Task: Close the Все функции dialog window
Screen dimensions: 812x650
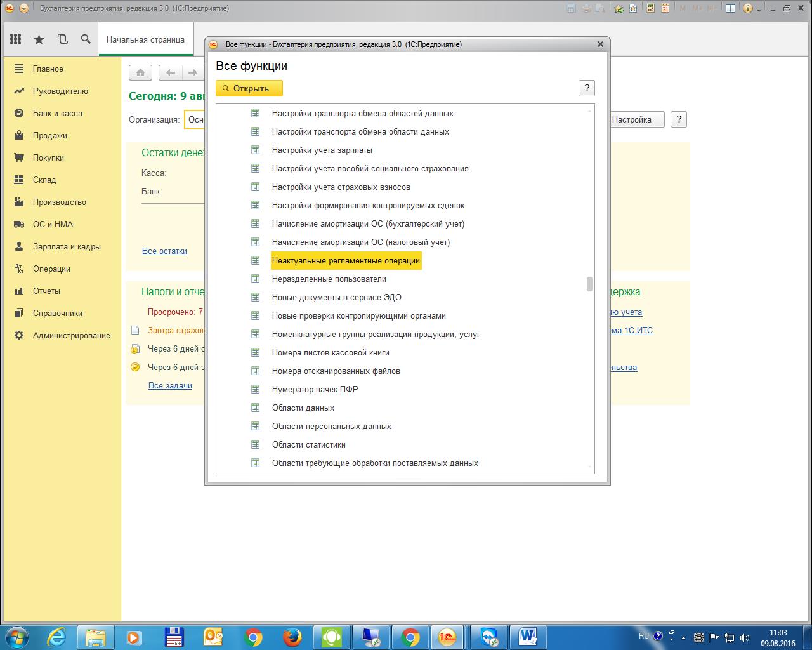Action: pos(600,44)
